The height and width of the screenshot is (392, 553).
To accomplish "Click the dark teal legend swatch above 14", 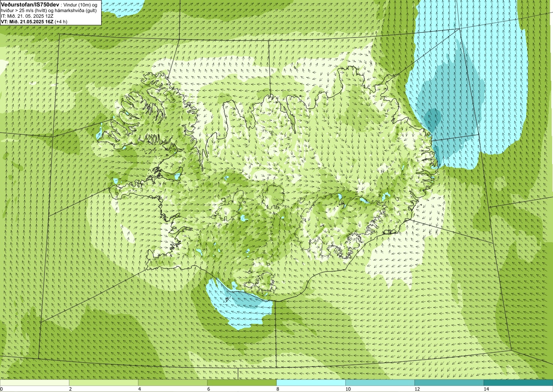I will click(x=518, y=383).
